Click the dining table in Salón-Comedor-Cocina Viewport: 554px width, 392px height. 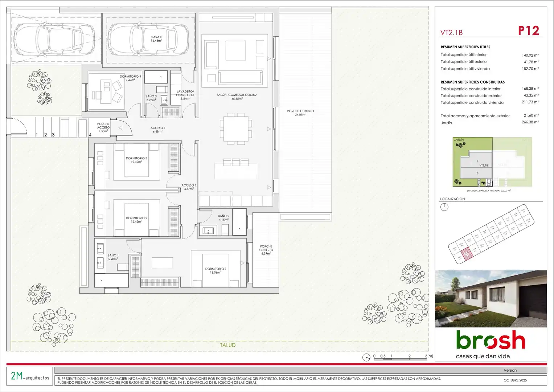tap(236, 128)
